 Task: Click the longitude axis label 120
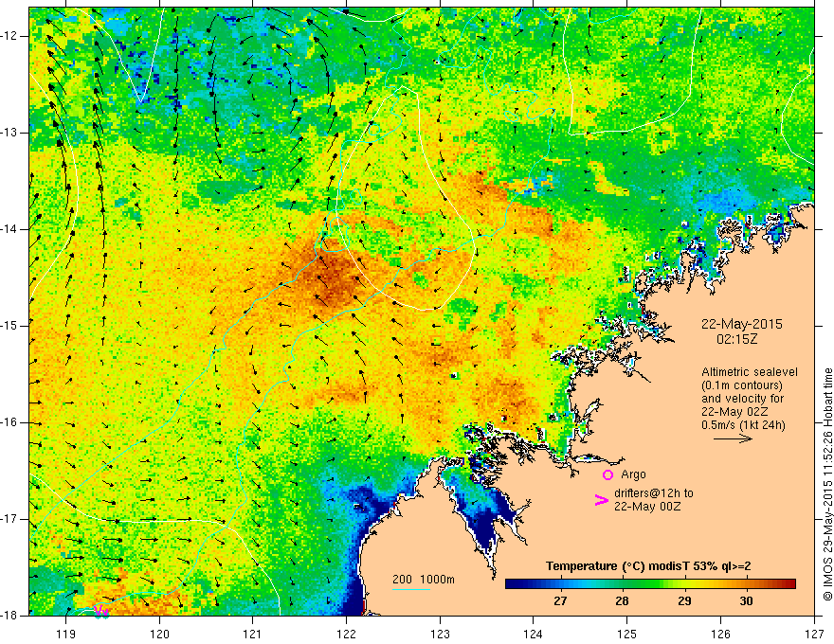pyautogui.click(x=159, y=634)
